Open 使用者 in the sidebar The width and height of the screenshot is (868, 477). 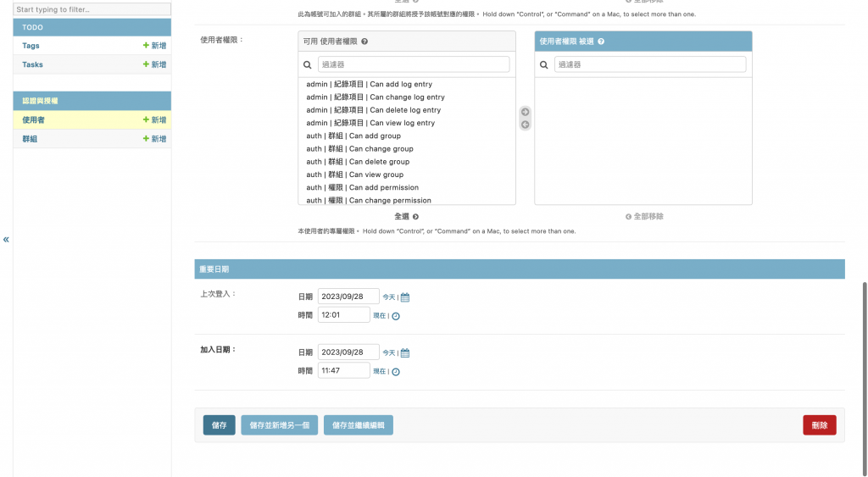[x=33, y=119]
